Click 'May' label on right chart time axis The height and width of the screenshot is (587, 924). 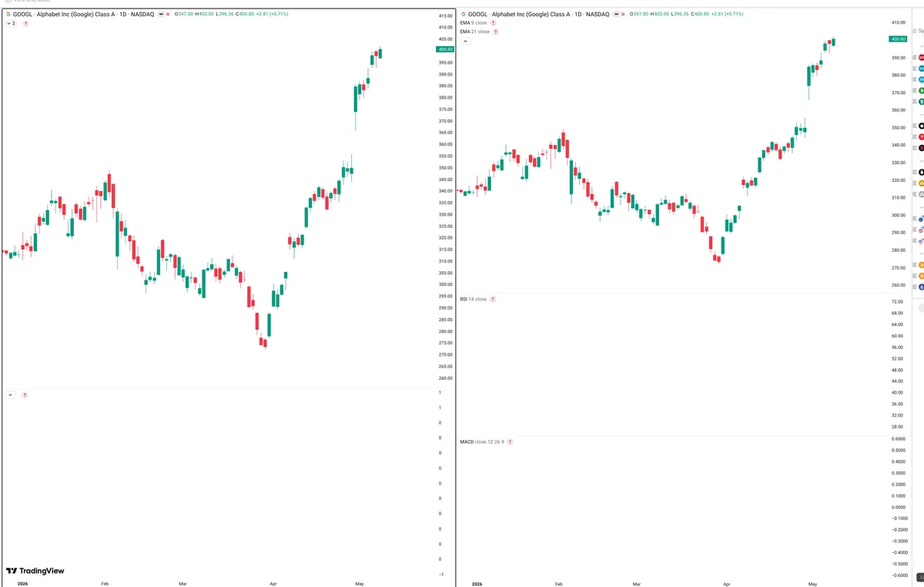(x=813, y=583)
